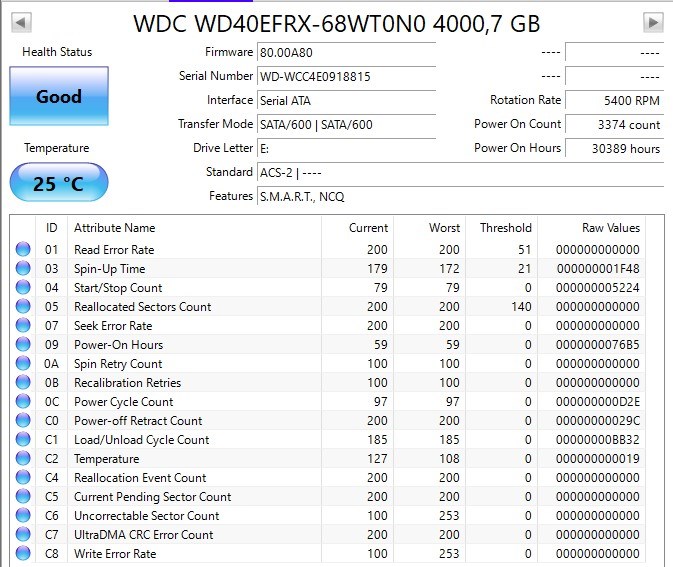The image size is (673, 567).
Task: Click status orb for Recalibration Retries
Action: point(23,382)
